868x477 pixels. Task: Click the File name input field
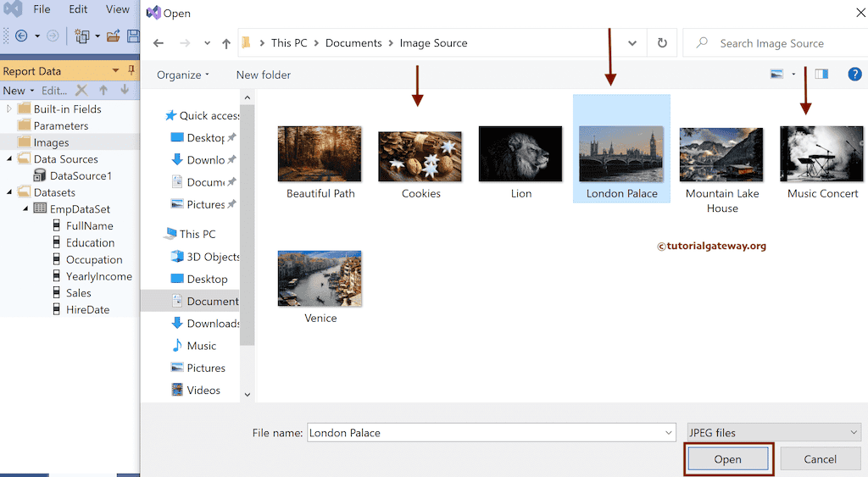(x=492, y=433)
